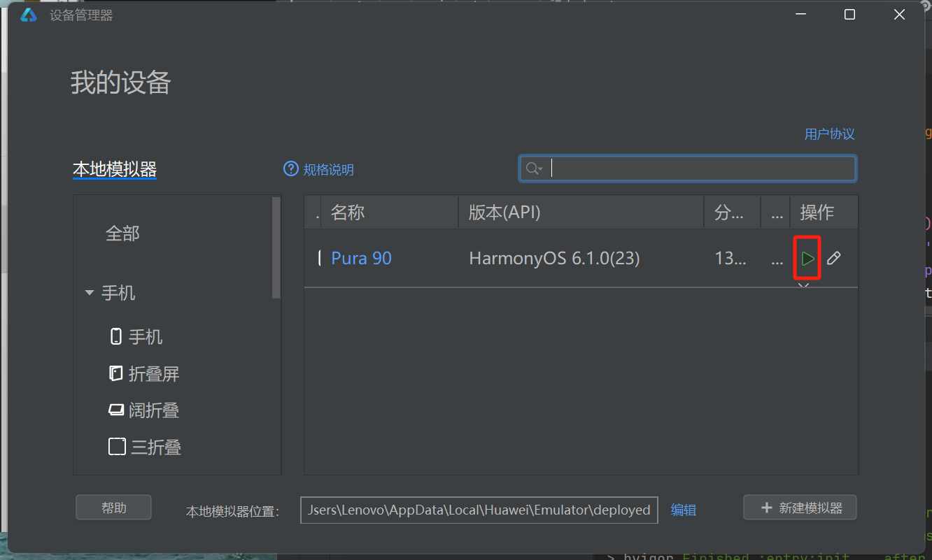Select 折叠屏 device type

(154, 373)
